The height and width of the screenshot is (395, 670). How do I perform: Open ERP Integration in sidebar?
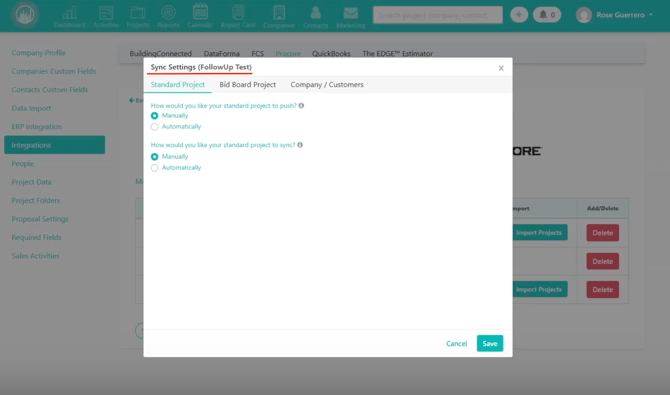(37, 127)
